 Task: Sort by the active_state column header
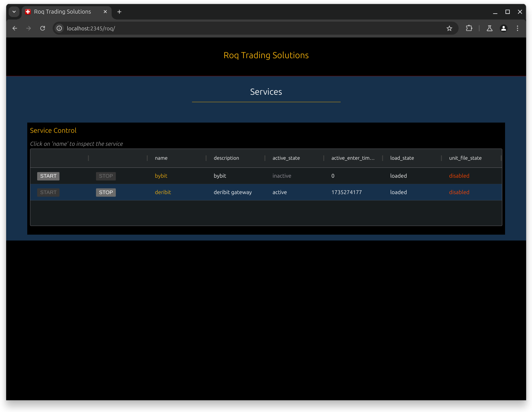pos(286,158)
